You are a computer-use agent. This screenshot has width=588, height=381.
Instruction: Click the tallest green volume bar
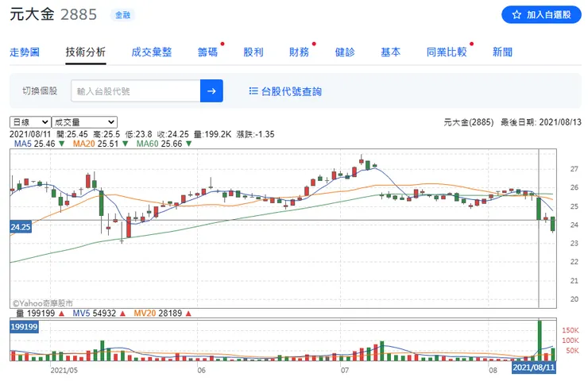click(540, 341)
